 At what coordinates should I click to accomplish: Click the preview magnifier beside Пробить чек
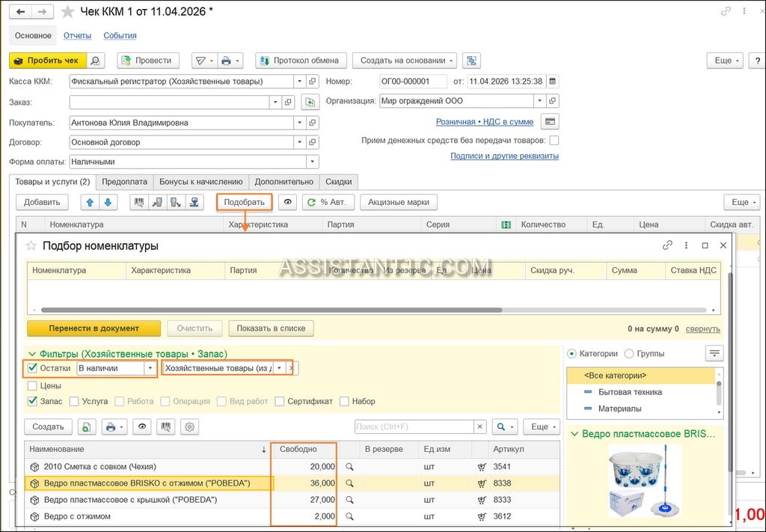(96, 61)
